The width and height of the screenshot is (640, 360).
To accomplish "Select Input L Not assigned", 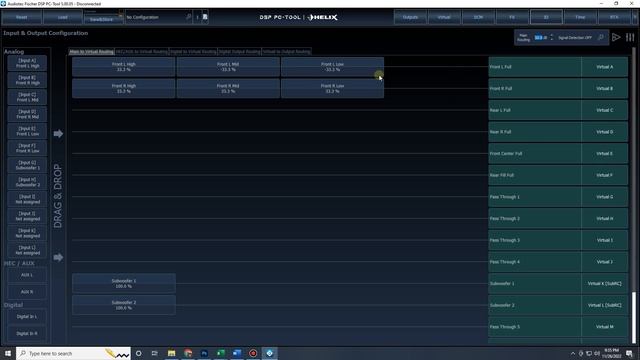I will coord(27,250).
